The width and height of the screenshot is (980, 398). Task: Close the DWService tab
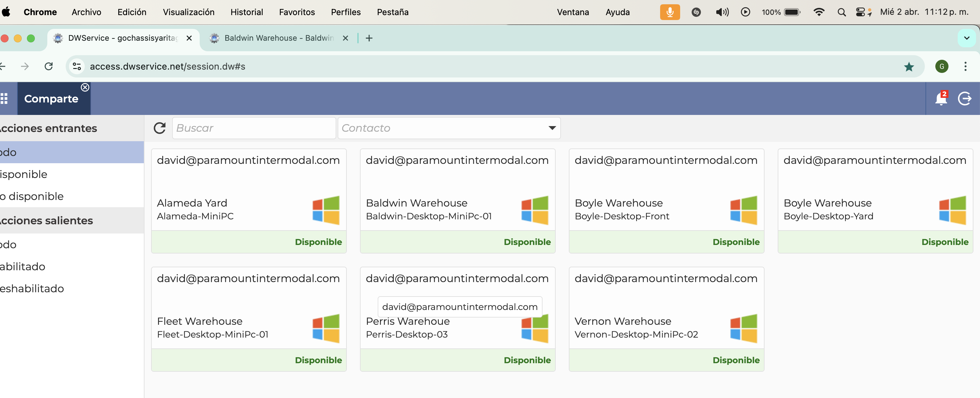click(x=189, y=38)
